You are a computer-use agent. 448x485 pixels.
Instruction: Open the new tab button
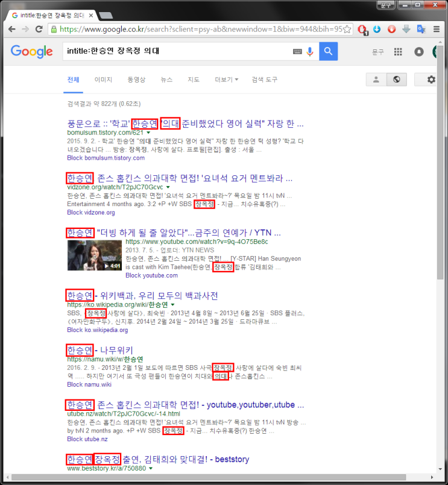(x=106, y=16)
